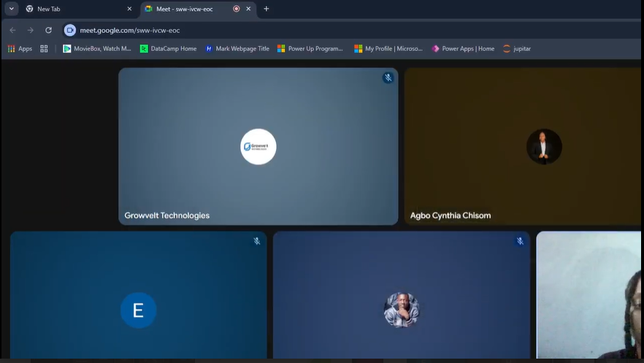Click muted mic icon on participant E tile
This screenshot has height=363, width=644.
[257, 241]
